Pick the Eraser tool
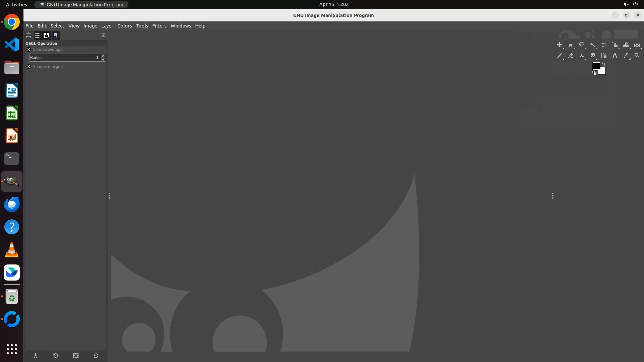This screenshot has width=644, height=362. [571, 56]
